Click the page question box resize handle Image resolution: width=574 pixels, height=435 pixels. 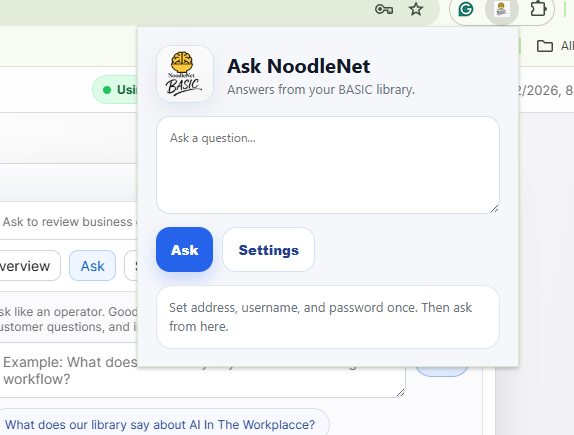pos(400,393)
